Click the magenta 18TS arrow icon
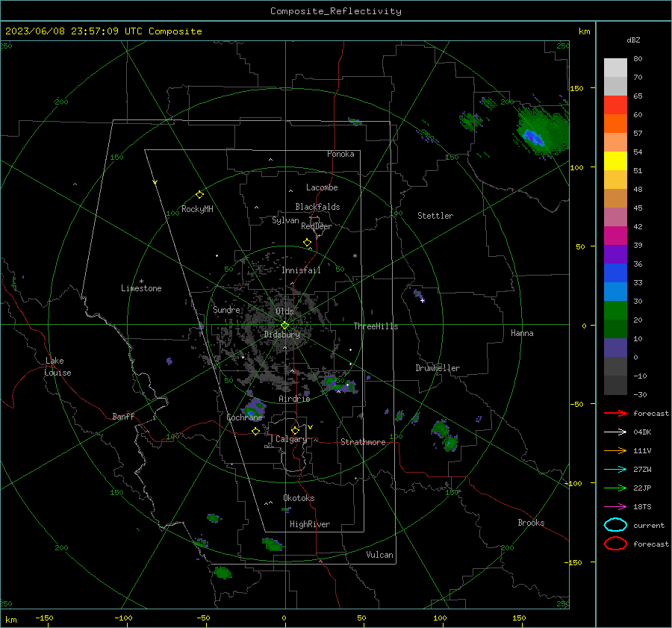Screen dimensions: 672x628 pos(615,507)
